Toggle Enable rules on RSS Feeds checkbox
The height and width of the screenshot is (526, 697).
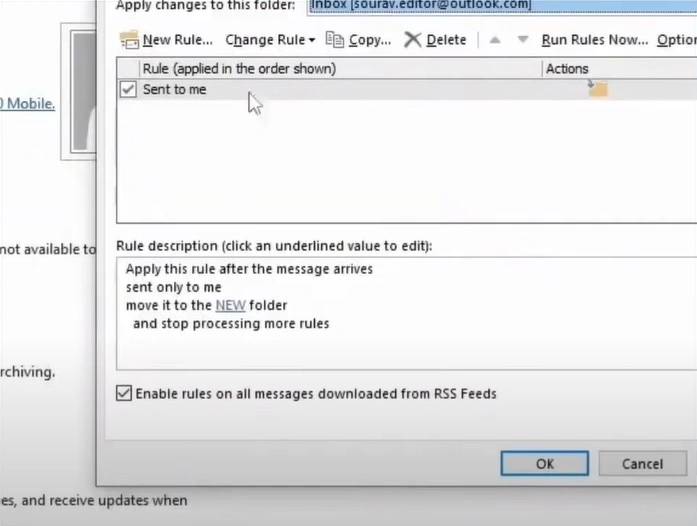pos(124,393)
